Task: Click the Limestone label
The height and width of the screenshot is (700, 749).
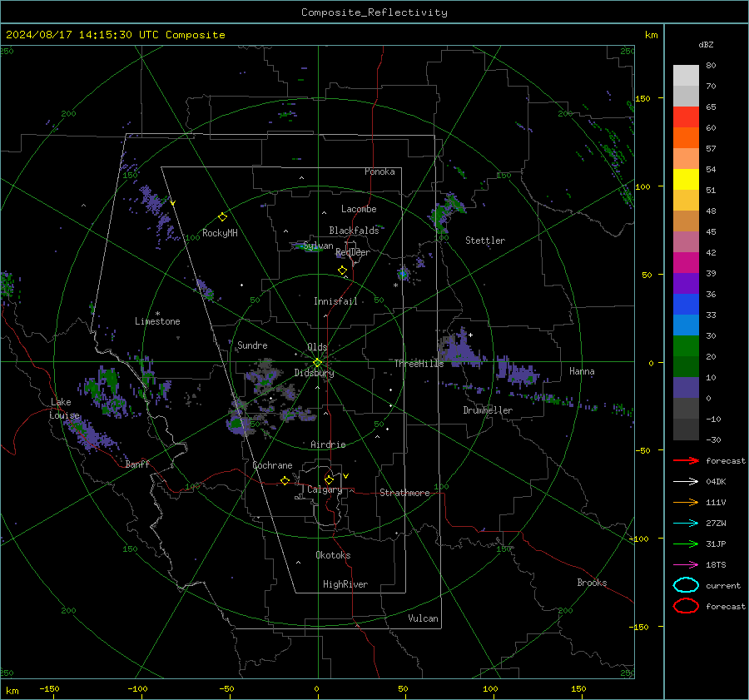Action: 157,321
